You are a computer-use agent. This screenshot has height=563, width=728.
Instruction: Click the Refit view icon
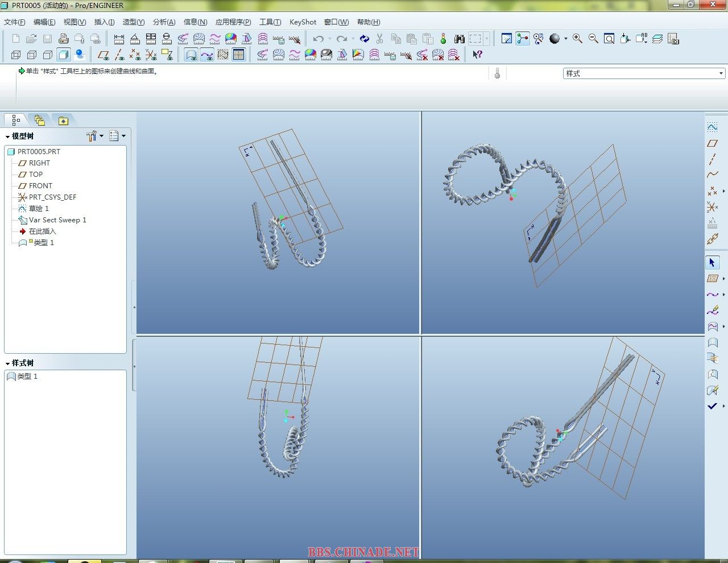[x=609, y=39]
